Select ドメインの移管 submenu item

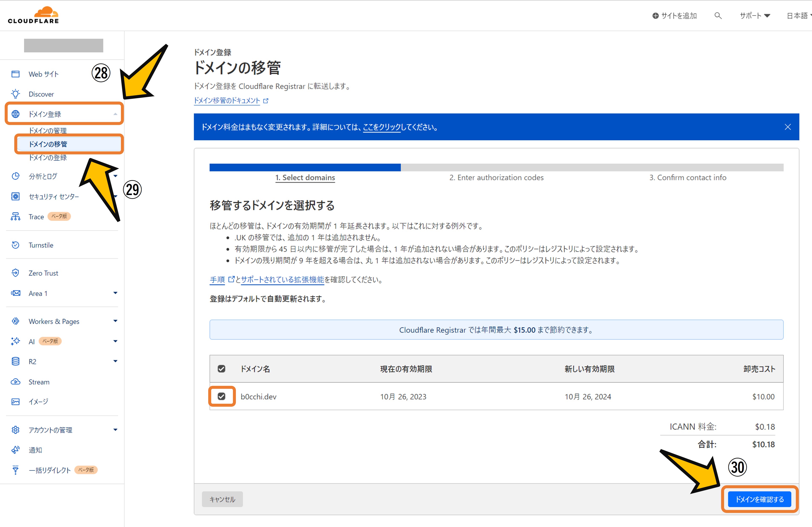tap(69, 144)
